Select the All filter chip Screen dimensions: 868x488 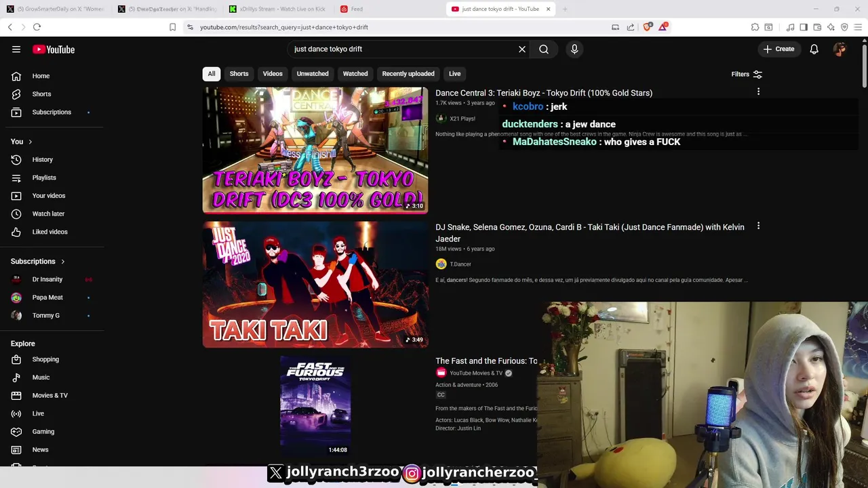pos(212,74)
